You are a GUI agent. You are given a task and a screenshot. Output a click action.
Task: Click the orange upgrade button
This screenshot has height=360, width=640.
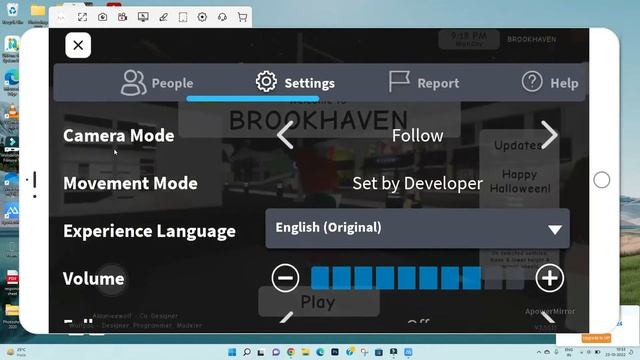[596, 338]
